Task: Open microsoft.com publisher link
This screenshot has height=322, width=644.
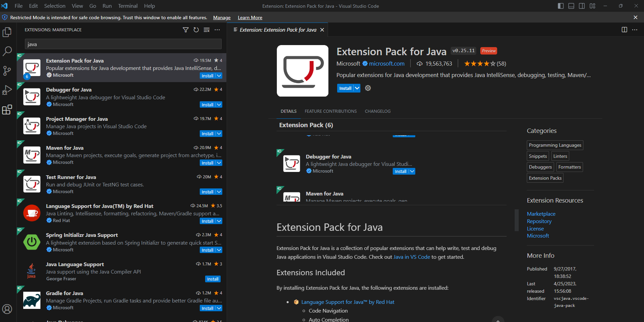Action: (387, 64)
